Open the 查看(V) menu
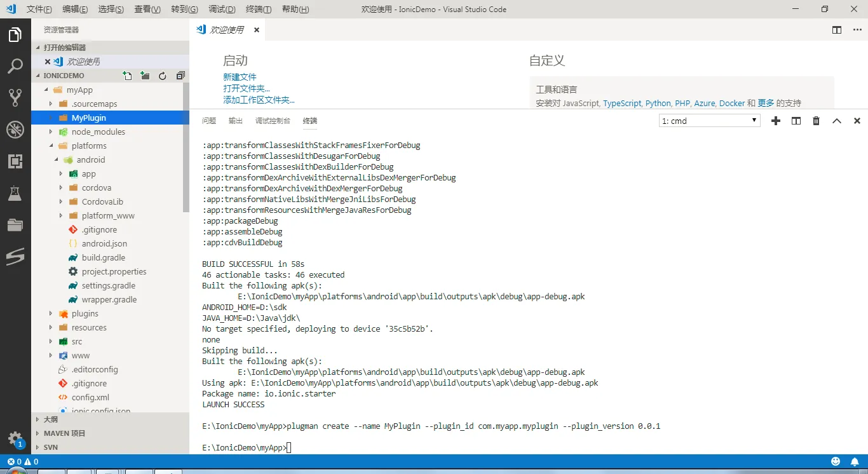Image resolution: width=868 pixels, height=474 pixels. (x=147, y=10)
